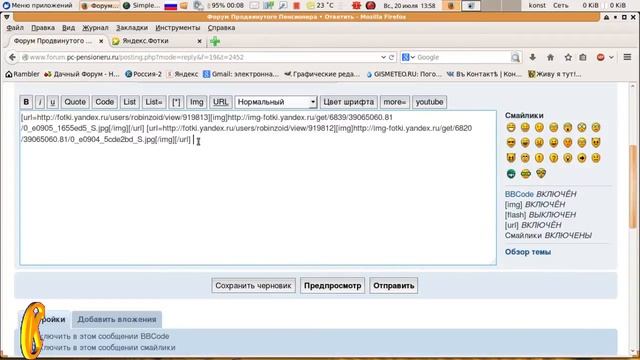640x360 pixels.
Task: Reload the page with the refresh icon
Action: tap(391, 57)
